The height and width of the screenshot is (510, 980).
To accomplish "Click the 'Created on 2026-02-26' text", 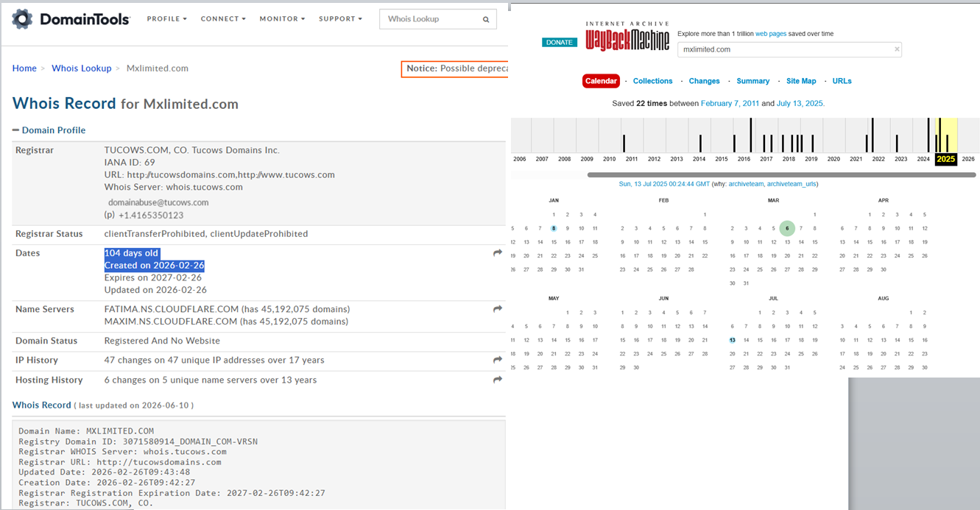I will click(155, 266).
